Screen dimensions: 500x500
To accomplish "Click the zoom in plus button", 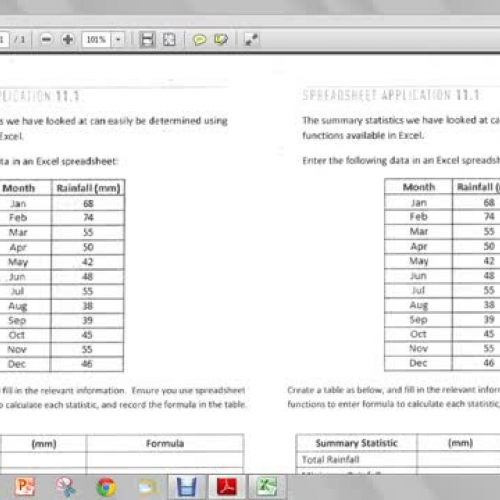I will pyautogui.click(x=68, y=40).
